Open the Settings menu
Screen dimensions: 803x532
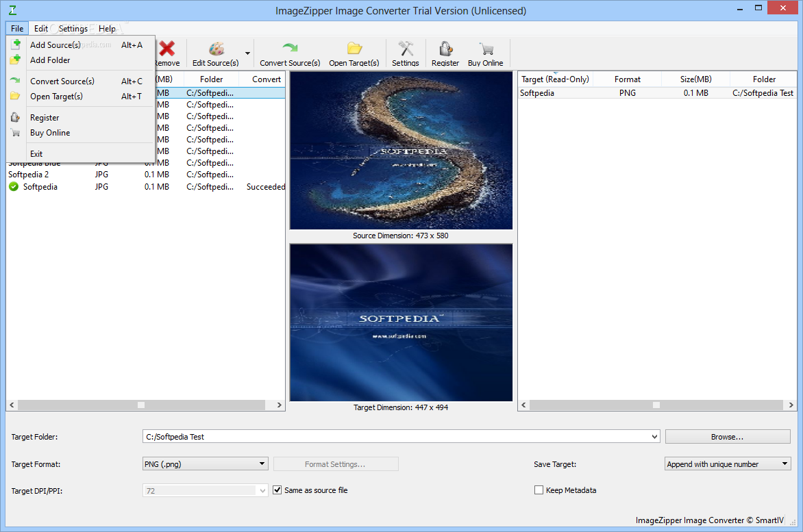click(73, 29)
